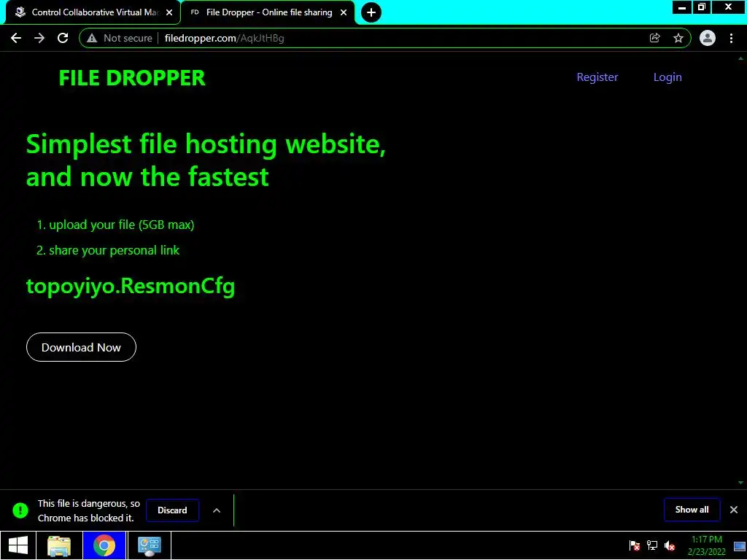This screenshot has width=747, height=560.
Task: Discard the blocked dangerous download
Action: pyautogui.click(x=172, y=510)
